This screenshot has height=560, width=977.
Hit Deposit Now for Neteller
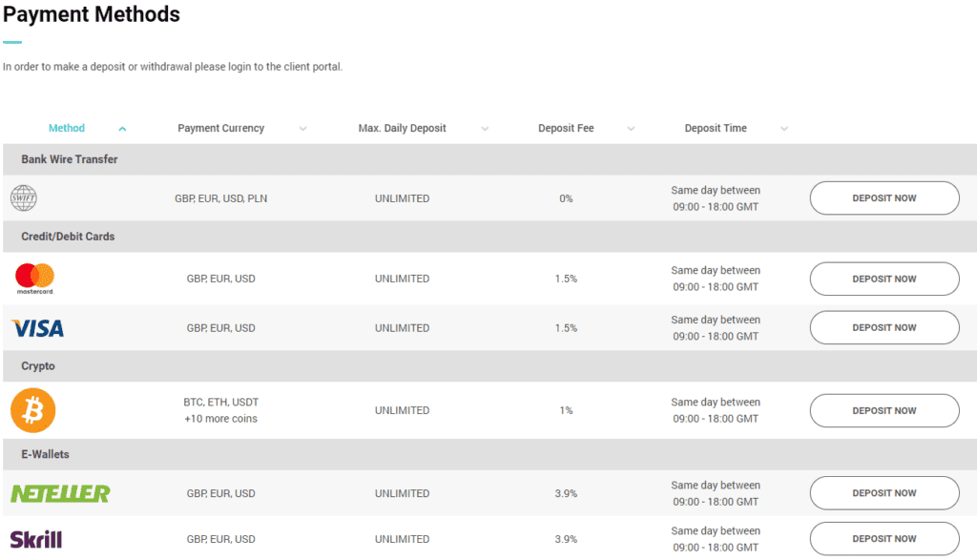coord(883,493)
